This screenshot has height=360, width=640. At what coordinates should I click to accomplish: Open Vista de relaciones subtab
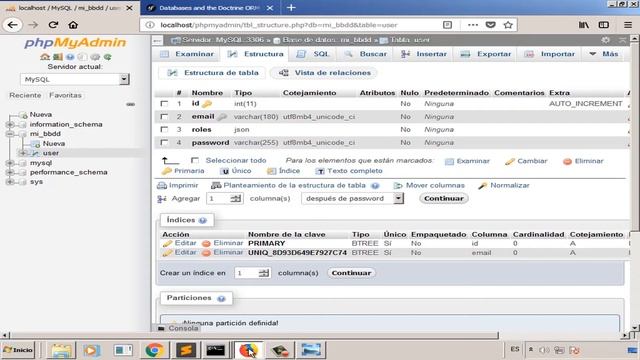tap(324, 73)
